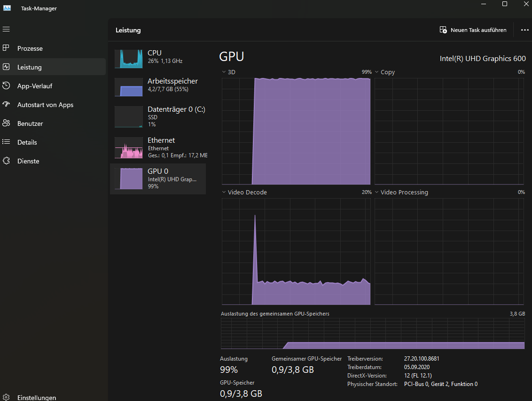The image size is (532, 401).
Task: Open Einstellungen at the sidebar bottom
Action: [6, 397]
